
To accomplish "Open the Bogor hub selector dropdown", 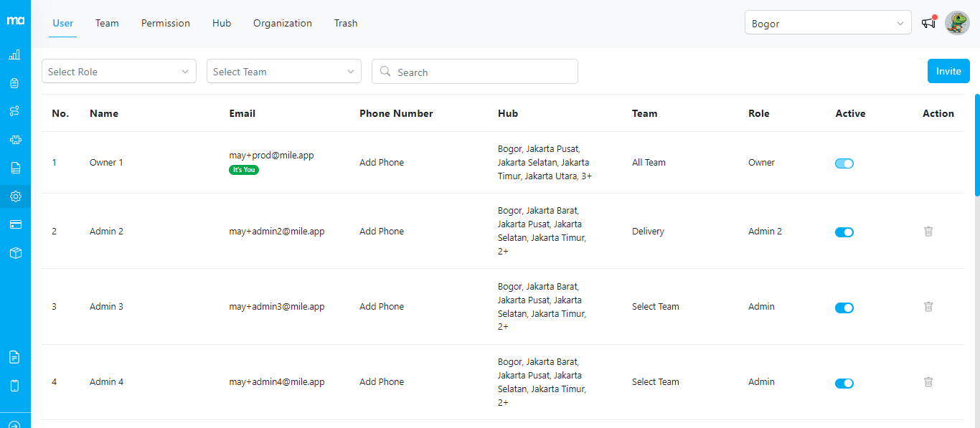I will tap(828, 24).
